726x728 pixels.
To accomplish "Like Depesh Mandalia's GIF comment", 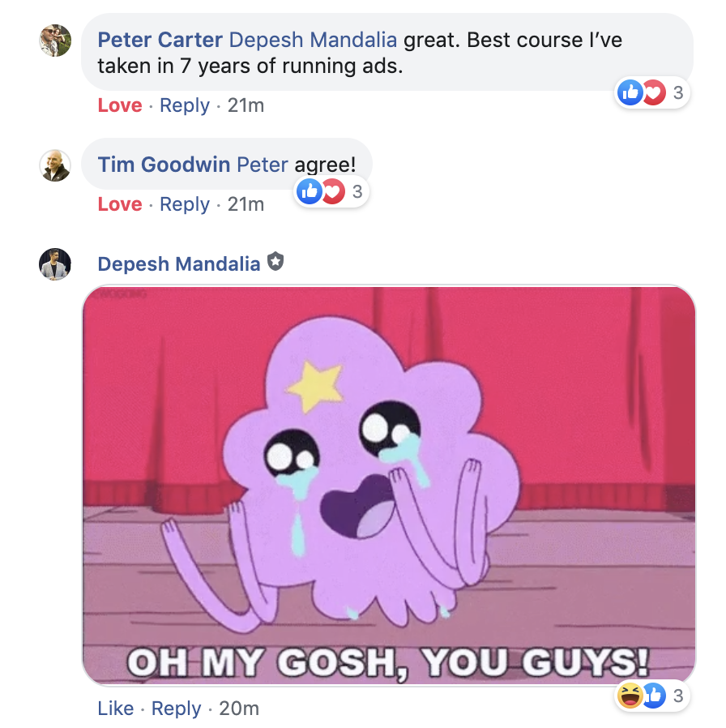I will point(116,709).
